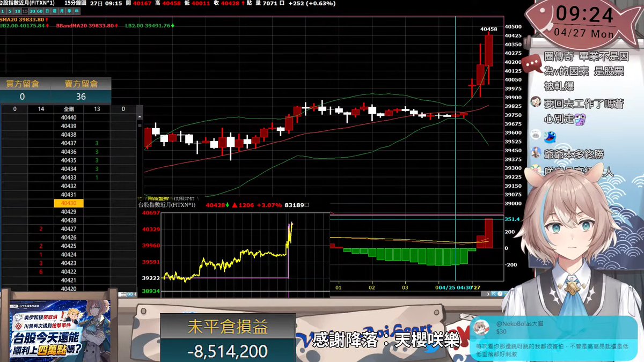Click the 09:24 clock display
644x362 pixels.
585,13
